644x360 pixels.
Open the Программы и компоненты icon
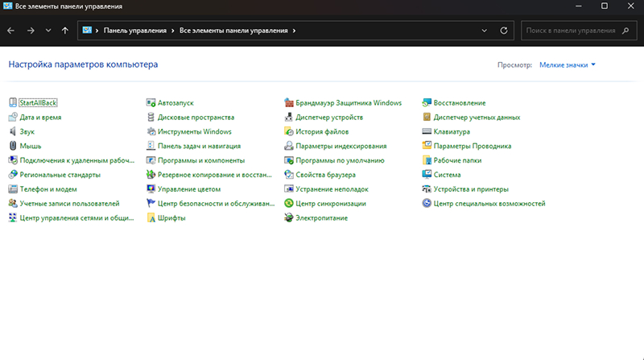[151, 160]
